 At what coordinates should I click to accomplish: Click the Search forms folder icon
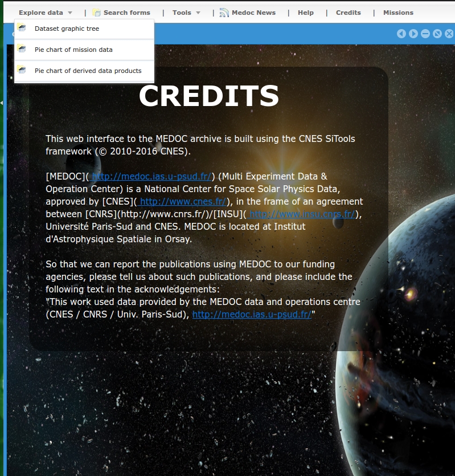click(x=96, y=13)
